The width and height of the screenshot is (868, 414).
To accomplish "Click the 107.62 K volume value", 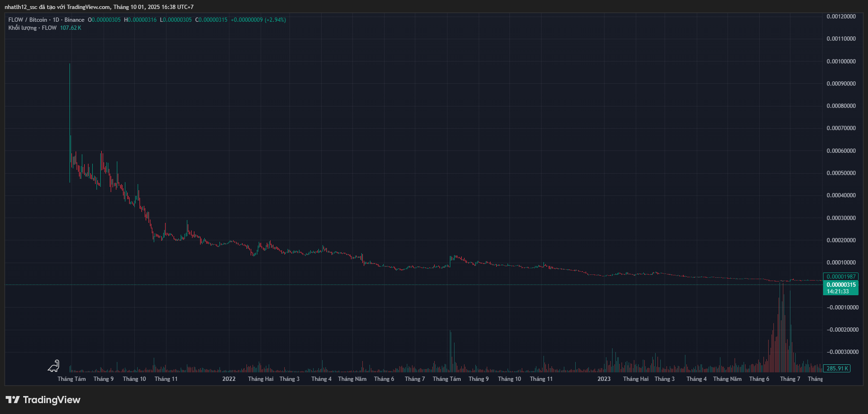I will tap(70, 28).
